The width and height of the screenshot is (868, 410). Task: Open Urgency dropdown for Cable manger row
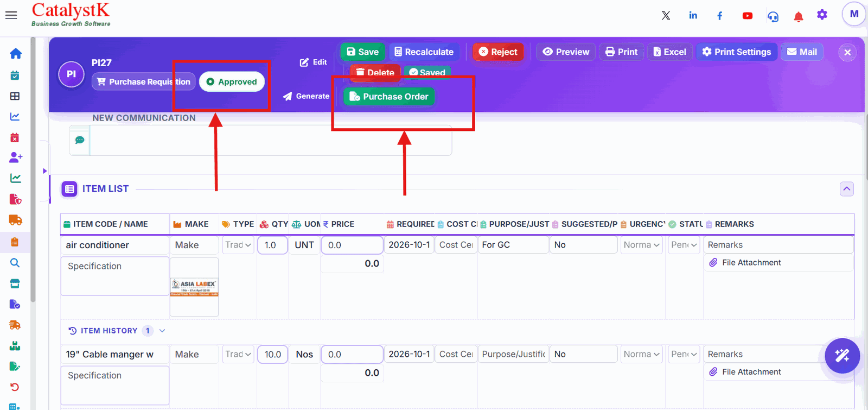point(642,354)
